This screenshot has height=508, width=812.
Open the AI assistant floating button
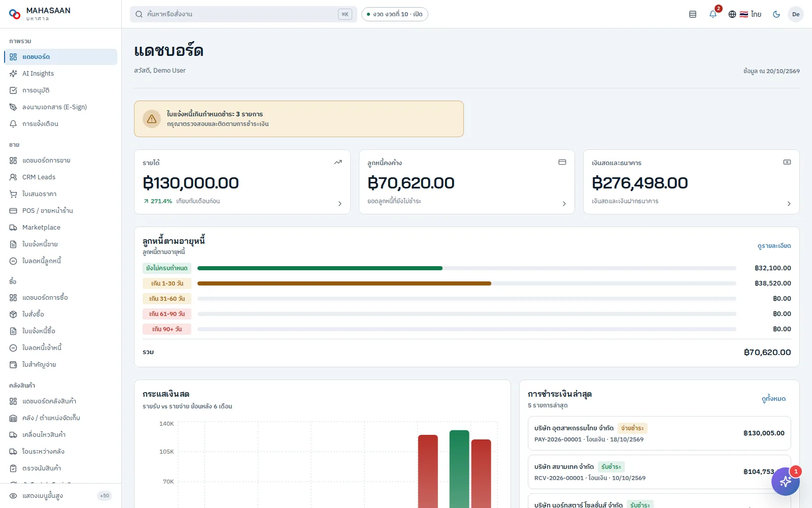pyautogui.click(x=786, y=481)
